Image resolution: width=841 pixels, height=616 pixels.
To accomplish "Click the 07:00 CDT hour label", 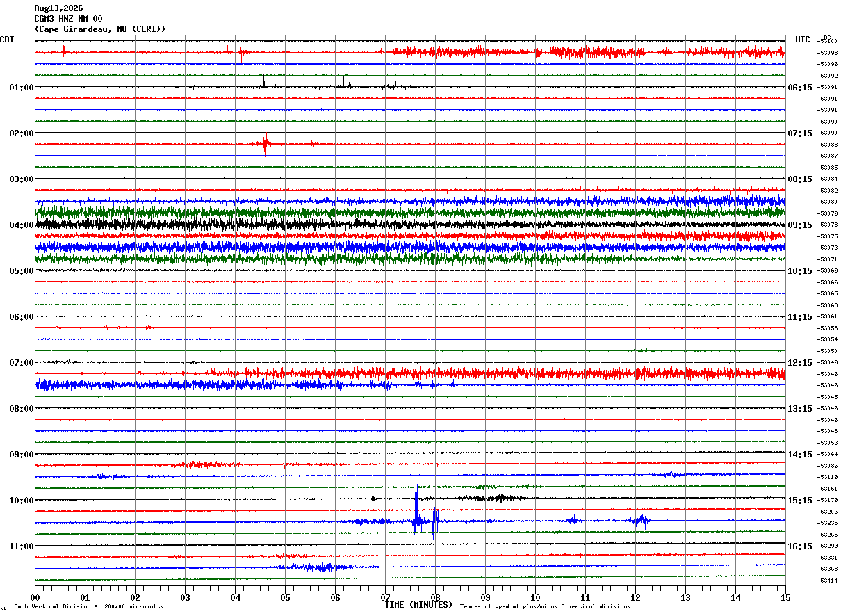I will click(22, 363).
